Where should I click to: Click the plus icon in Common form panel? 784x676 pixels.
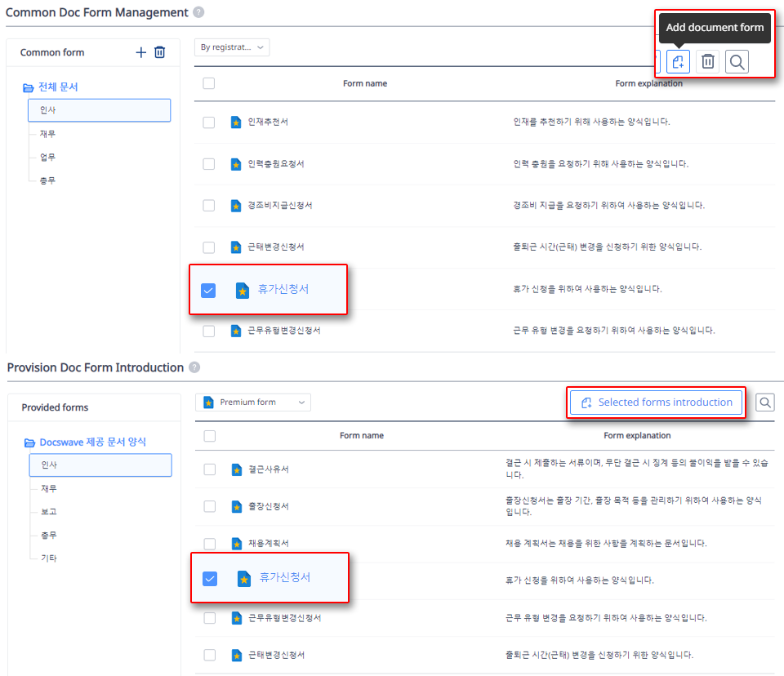tap(140, 52)
